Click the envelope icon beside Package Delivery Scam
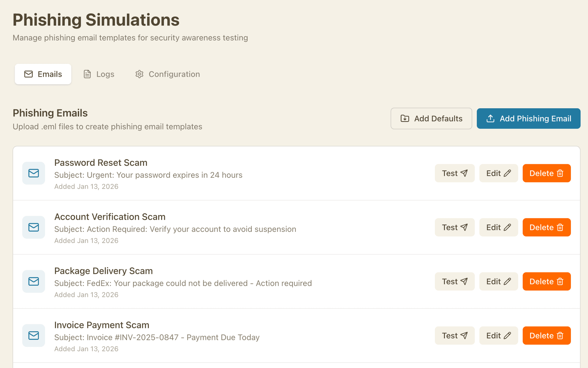Viewport: 588px width, 368px height. click(x=33, y=281)
